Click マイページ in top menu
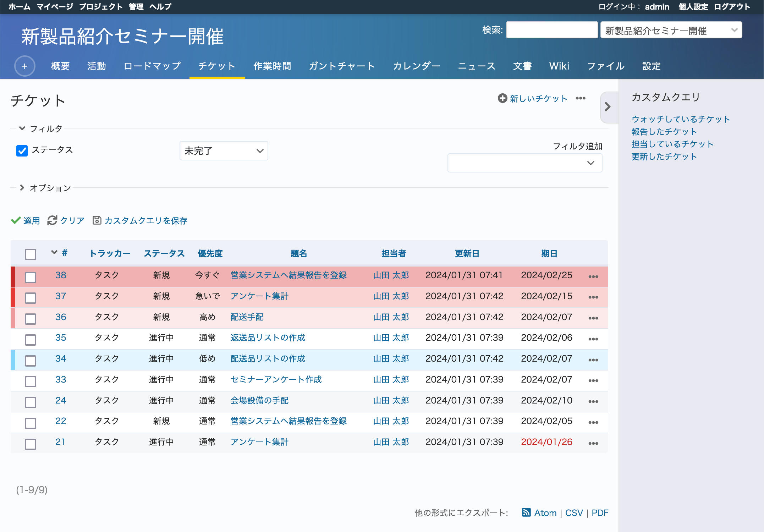The height and width of the screenshot is (532, 764). (x=55, y=7)
